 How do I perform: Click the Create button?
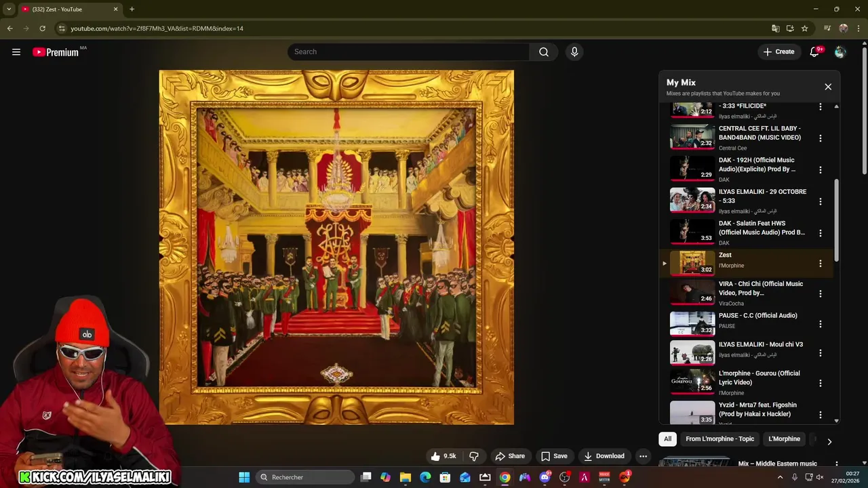click(x=778, y=52)
